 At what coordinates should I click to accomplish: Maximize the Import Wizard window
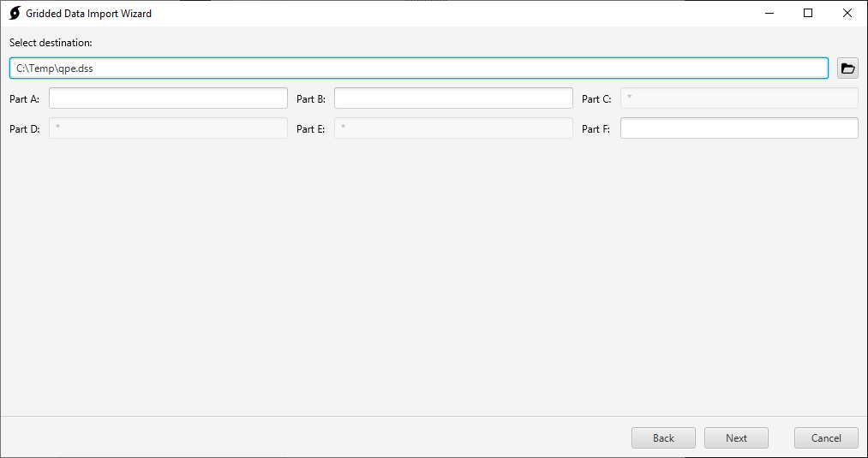[808, 14]
